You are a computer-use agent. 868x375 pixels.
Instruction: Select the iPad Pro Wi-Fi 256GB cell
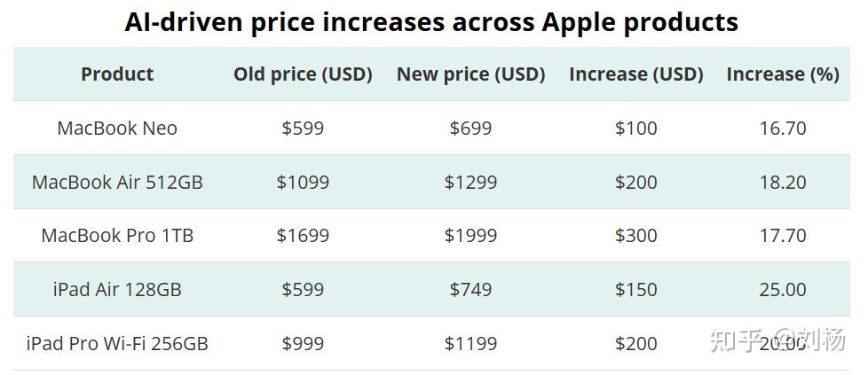[x=117, y=343]
